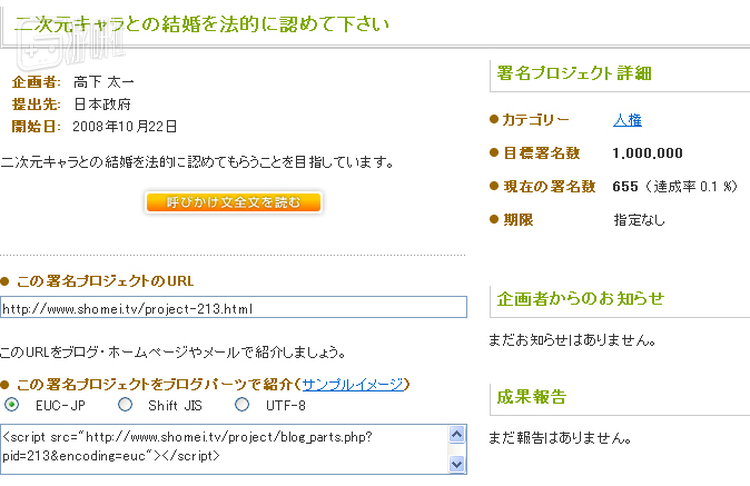Viewport: 750px width, 486px height.
Task: Click the project URL text field
Action: click(234, 308)
